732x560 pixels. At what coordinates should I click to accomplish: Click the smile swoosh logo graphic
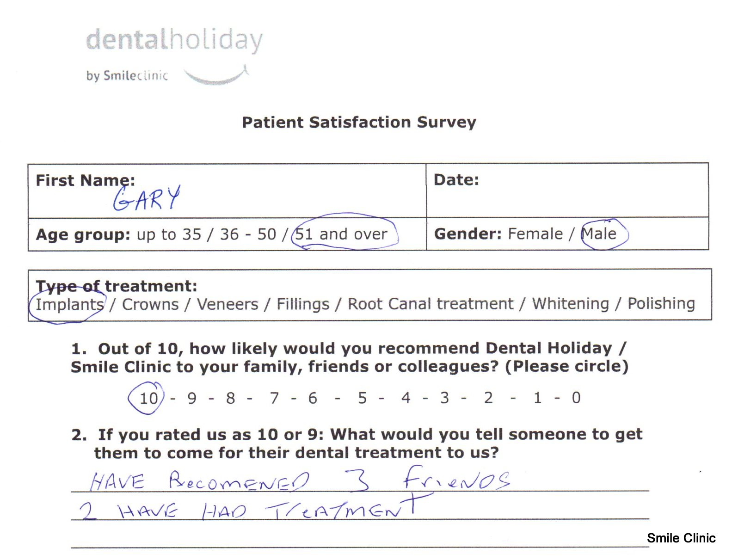point(216,76)
